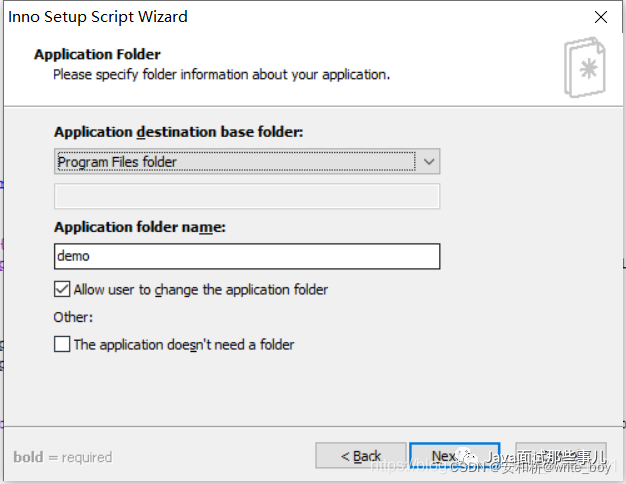Click the Inno Setup Script Wizard title
Image resolution: width=626 pixels, height=484 pixels.
(98, 17)
